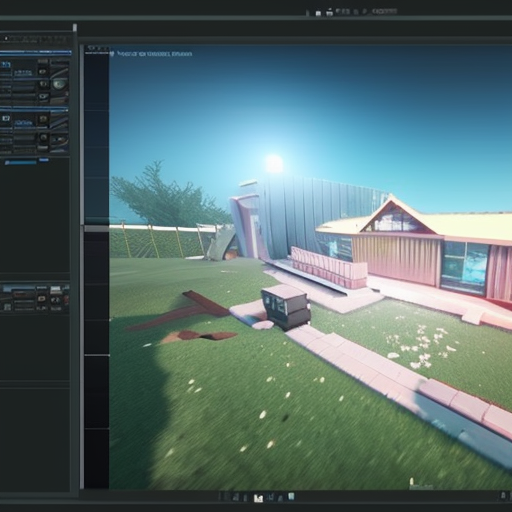Click the cross-shaped icon in lower left panel
This screenshot has height=512, width=512.
[56, 300]
